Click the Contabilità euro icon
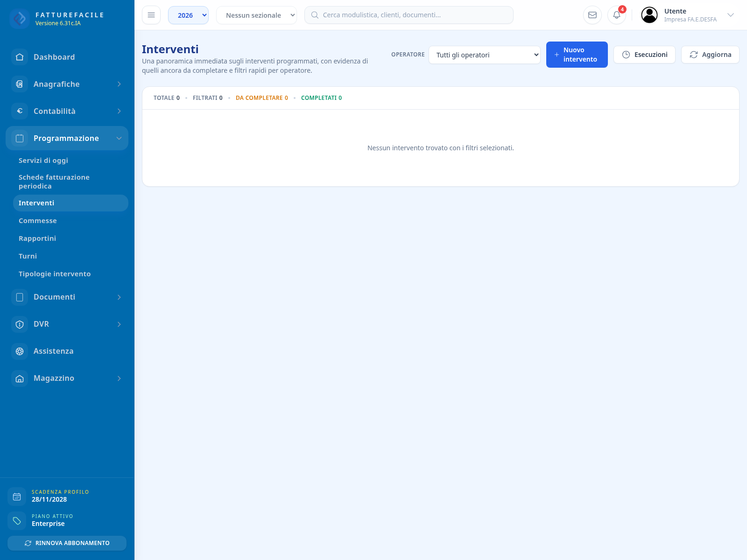 20,111
